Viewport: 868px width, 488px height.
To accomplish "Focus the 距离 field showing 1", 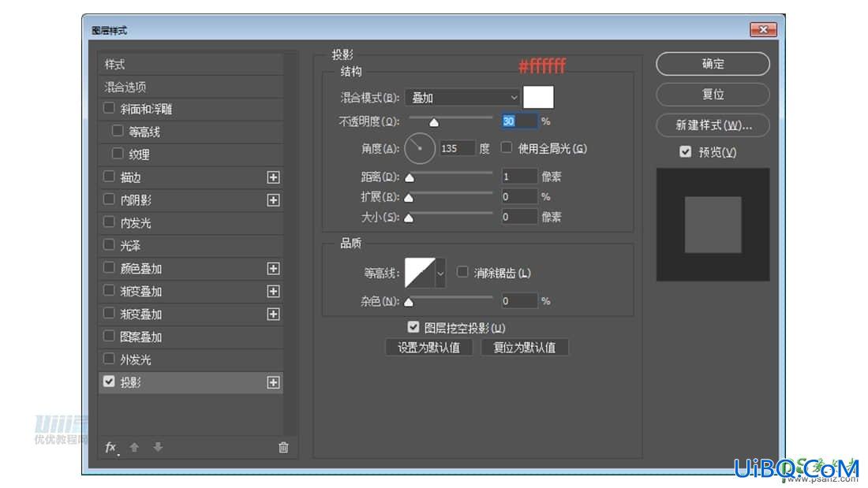I will pyautogui.click(x=519, y=177).
